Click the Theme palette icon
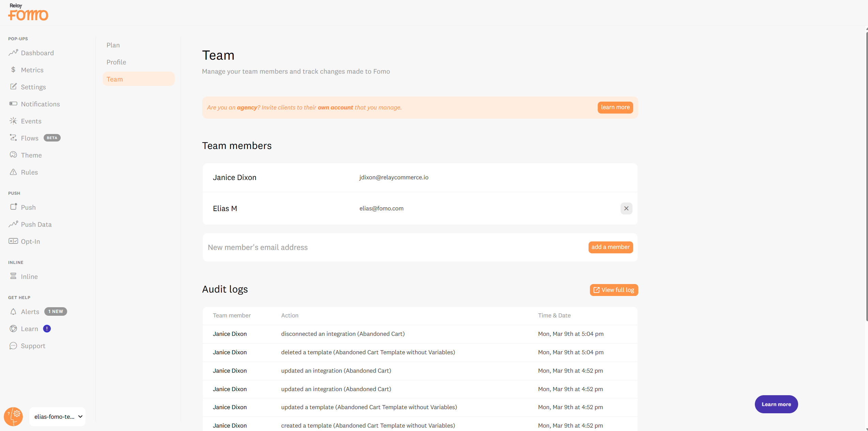 tap(13, 155)
